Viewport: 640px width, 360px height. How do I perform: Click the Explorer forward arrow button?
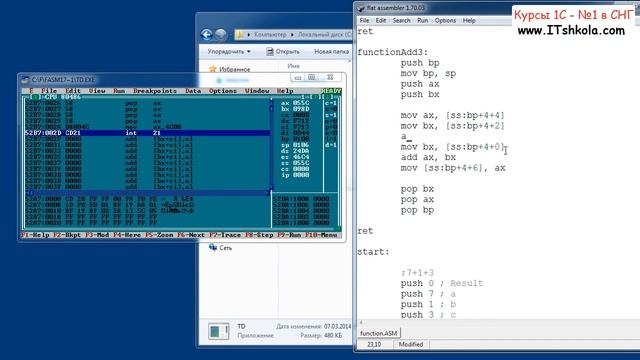tap(221, 35)
